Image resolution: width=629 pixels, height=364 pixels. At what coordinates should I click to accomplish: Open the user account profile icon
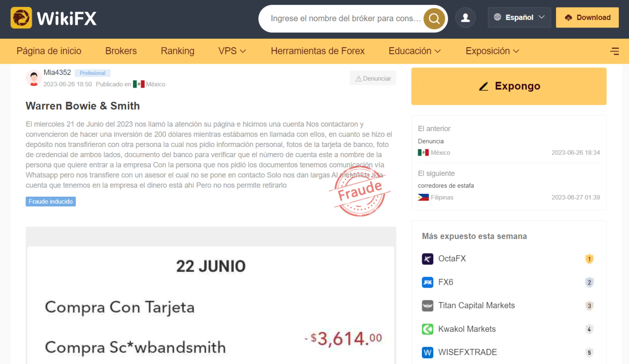click(465, 18)
